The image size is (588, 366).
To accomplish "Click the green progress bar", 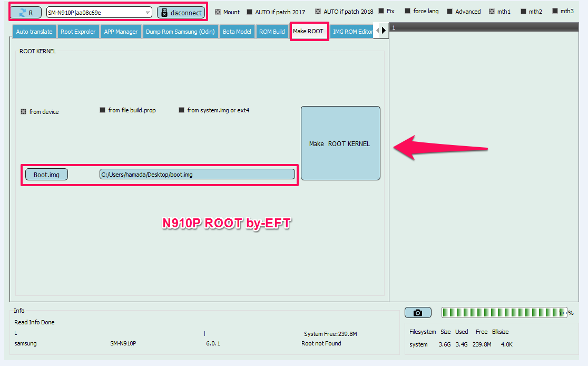I will (504, 312).
